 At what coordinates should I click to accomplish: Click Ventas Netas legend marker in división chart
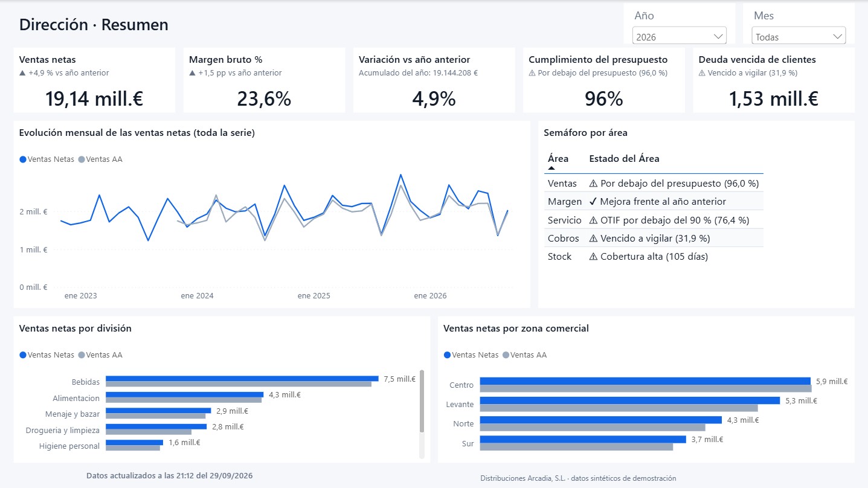(23, 355)
